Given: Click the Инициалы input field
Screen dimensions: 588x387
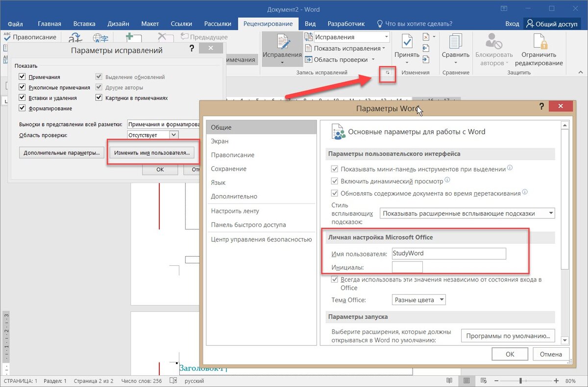Looking at the screenshot, I should [x=407, y=267].
